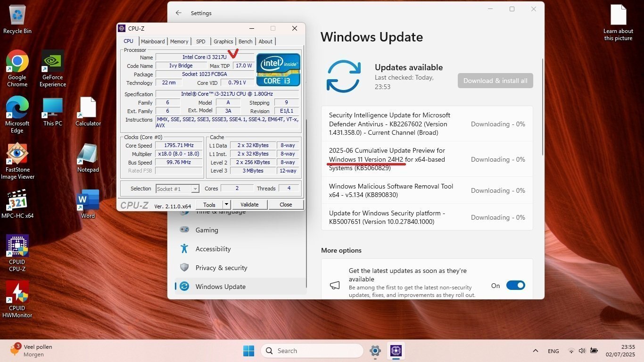Click the taskbar Search box

pos(312,351)
